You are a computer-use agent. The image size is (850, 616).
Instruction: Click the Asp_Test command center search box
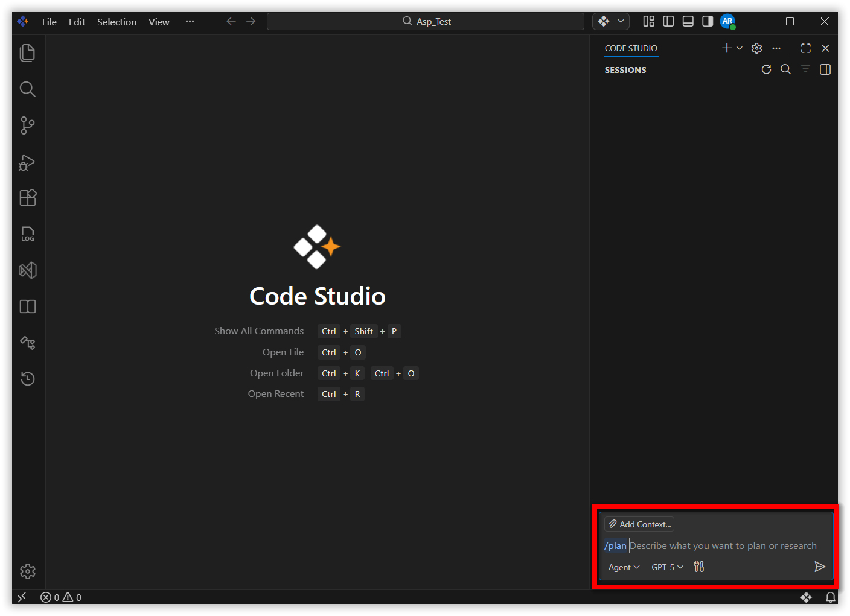[426, 21]
